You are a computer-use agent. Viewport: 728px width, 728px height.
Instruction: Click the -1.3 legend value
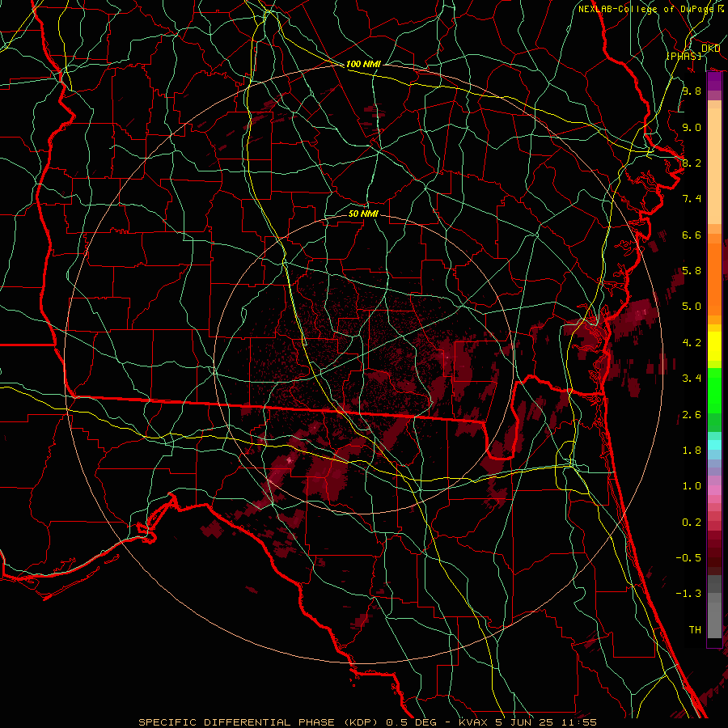point(688,594)
